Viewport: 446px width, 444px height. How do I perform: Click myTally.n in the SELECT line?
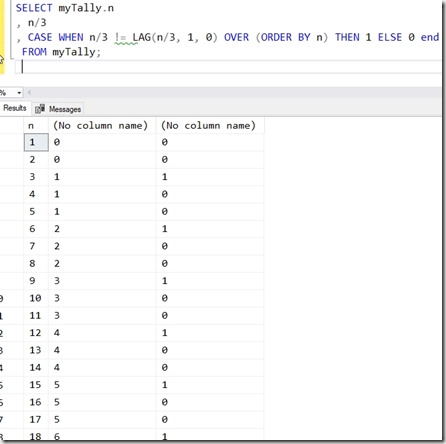pyautogui.click(x=86, y=8)
